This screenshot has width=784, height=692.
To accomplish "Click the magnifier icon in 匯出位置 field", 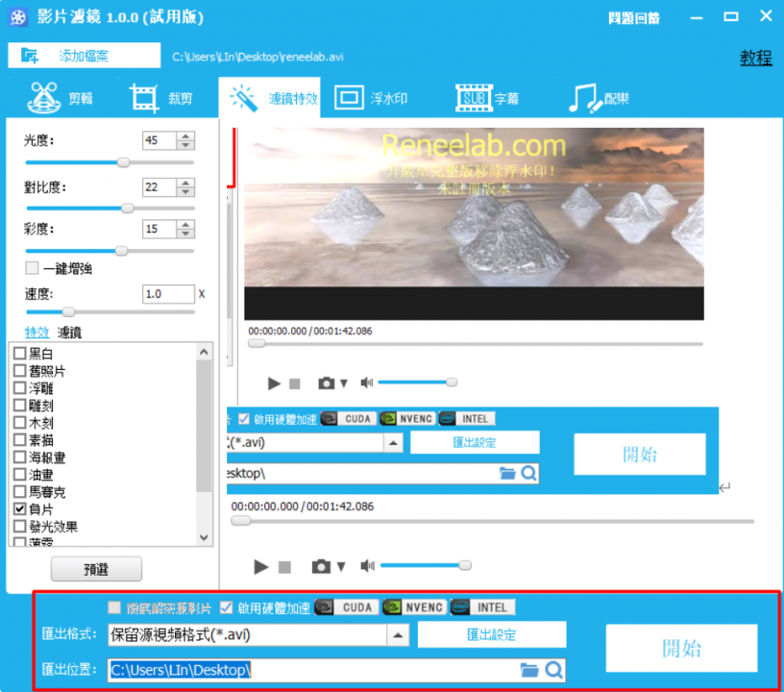I will pyautogui.click(x=554, y=670).
